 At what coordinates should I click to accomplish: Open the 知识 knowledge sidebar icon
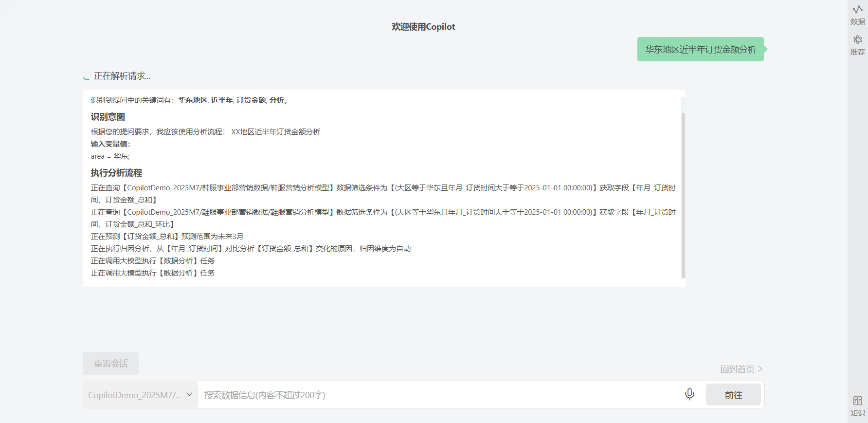pyautogui.click(x=857, y=406)
